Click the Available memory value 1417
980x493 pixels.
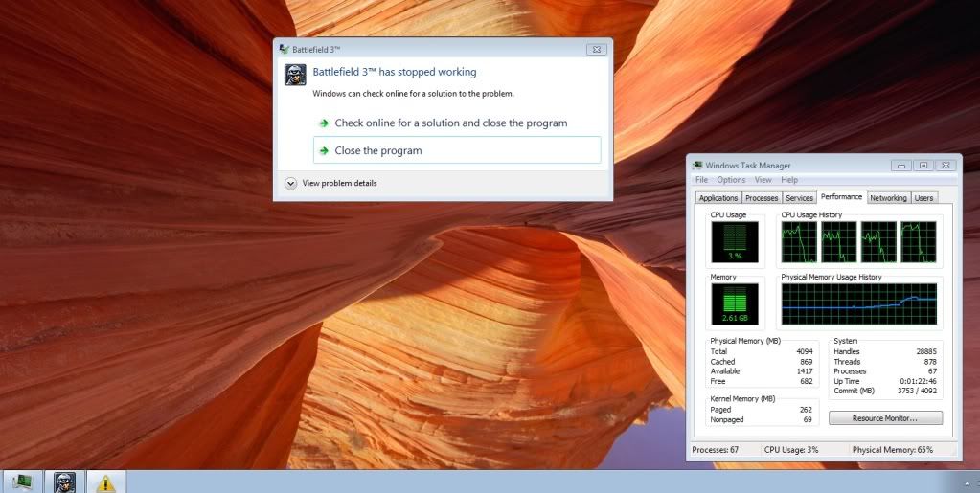805,371
